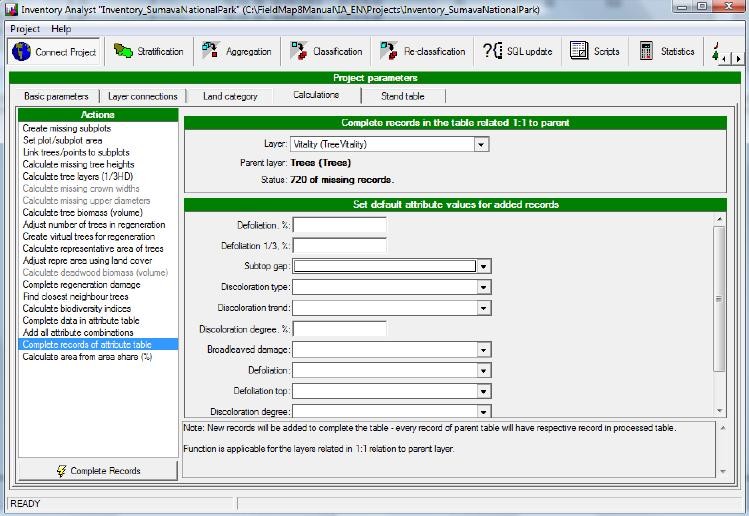Switch to the Layer connections tab
Screen dimensions: 749x516
pyautogui.click(x=142, y=96)
